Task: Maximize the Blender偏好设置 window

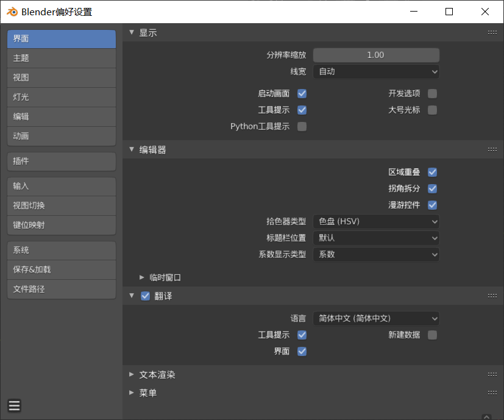Action: pyautogui.click(x=449, y=12)
